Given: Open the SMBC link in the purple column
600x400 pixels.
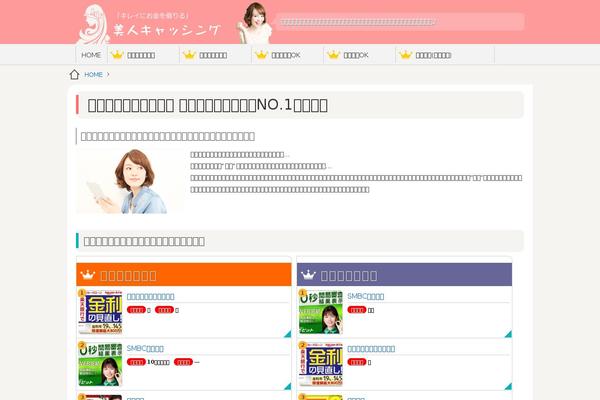Looking at the screenshot, I should (365, 296).
